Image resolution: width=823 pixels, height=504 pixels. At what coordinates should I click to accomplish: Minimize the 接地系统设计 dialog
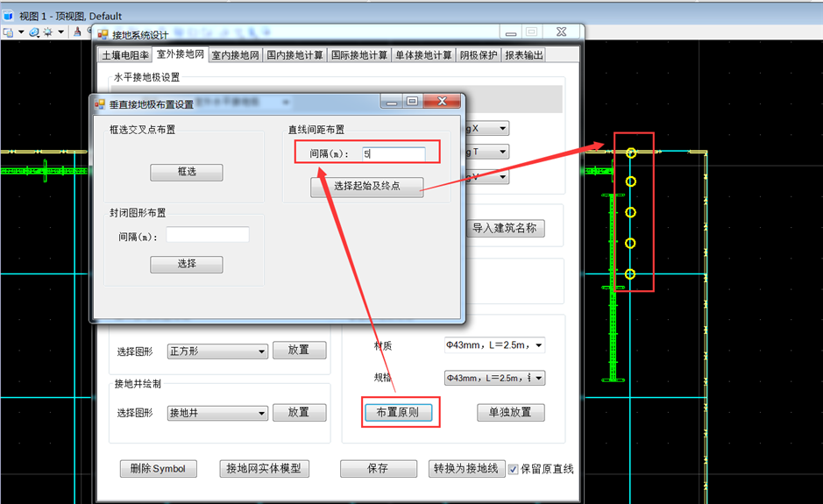tap(511, 32)
